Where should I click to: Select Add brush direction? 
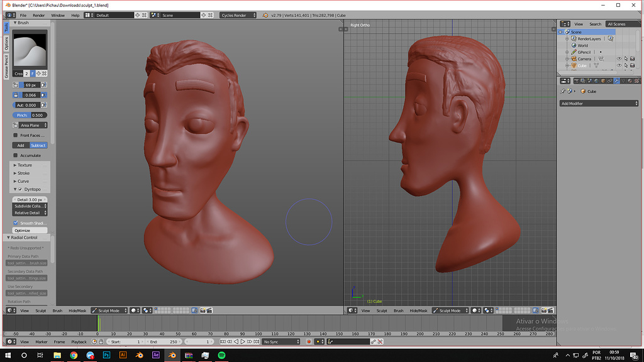coord(21,145)
